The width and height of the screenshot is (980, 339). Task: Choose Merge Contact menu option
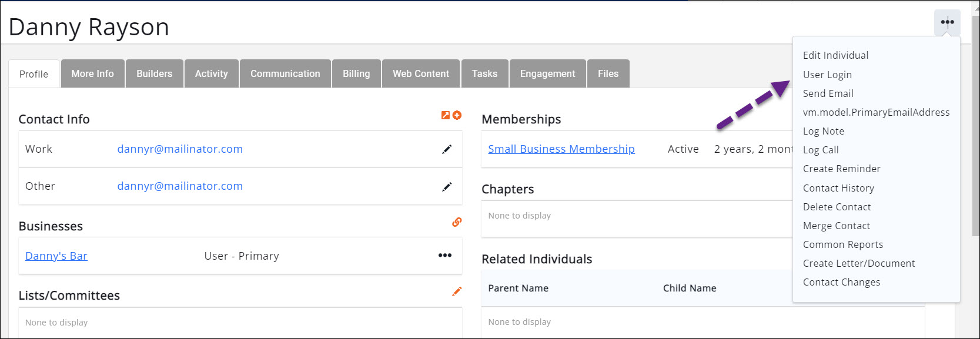[836, 226]
